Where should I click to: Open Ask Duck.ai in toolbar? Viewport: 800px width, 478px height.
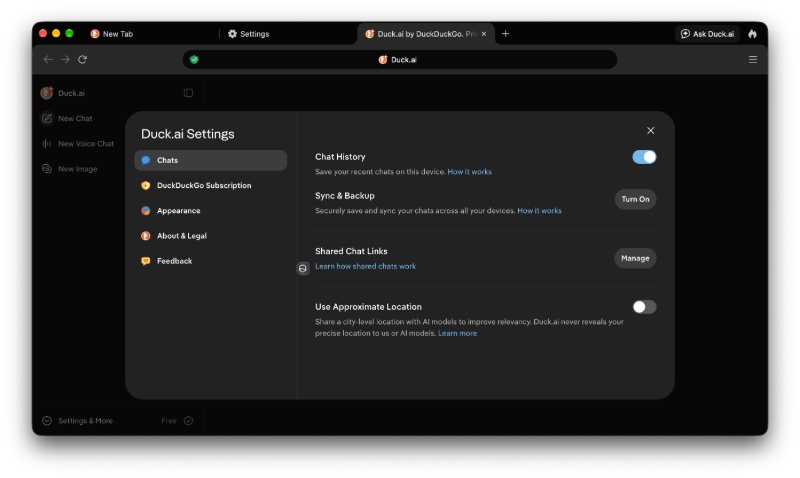click(708, 34)
